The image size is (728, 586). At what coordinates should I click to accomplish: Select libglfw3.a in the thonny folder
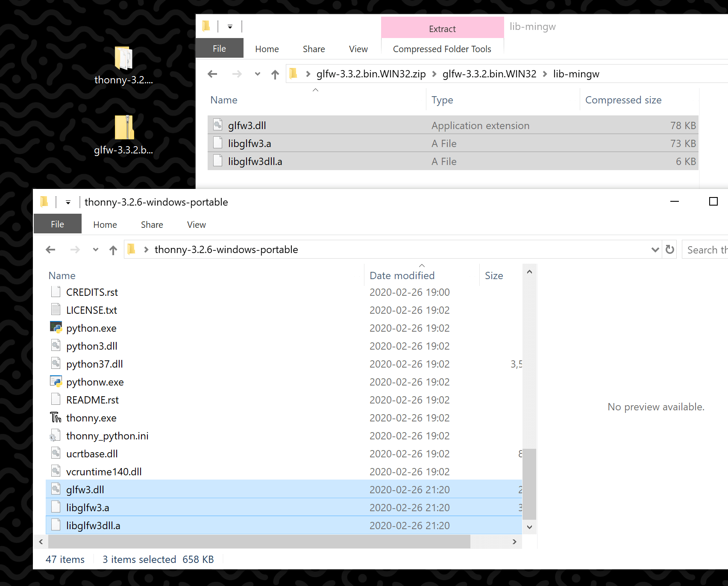click(284, 507)
